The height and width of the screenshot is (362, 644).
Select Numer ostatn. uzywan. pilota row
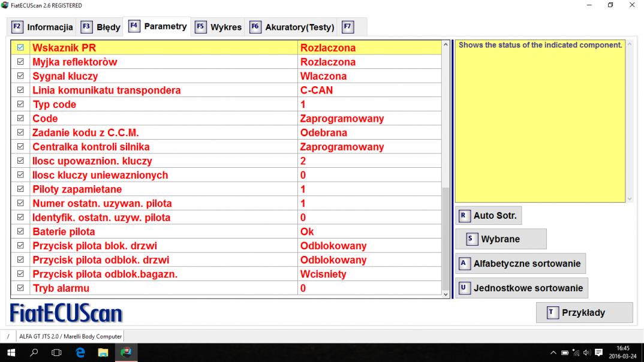226,203
